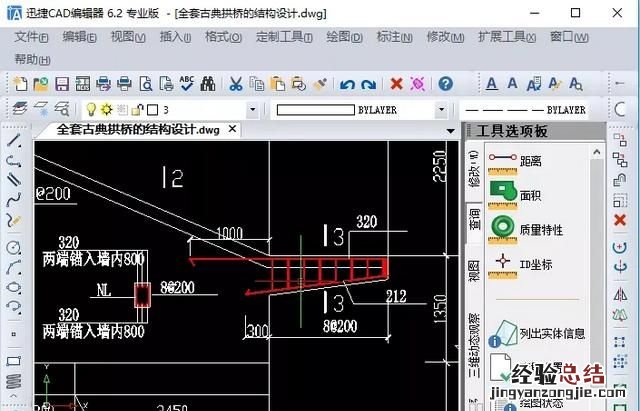Switch to the 视图 vertical palette tab
This screenshot has height=411, width=640.
pyautogui.click(x=474, y=271)
